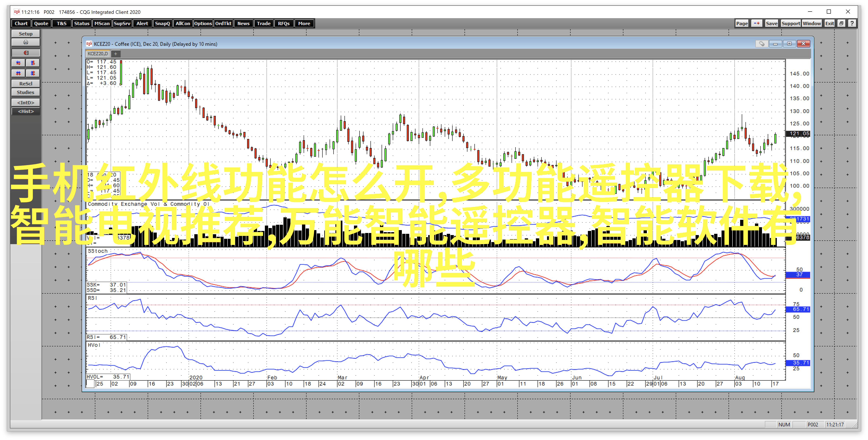Click the RSI= 65.71 readout box
The height and width of the screenshot is (440, 868).
coord(106,337)
